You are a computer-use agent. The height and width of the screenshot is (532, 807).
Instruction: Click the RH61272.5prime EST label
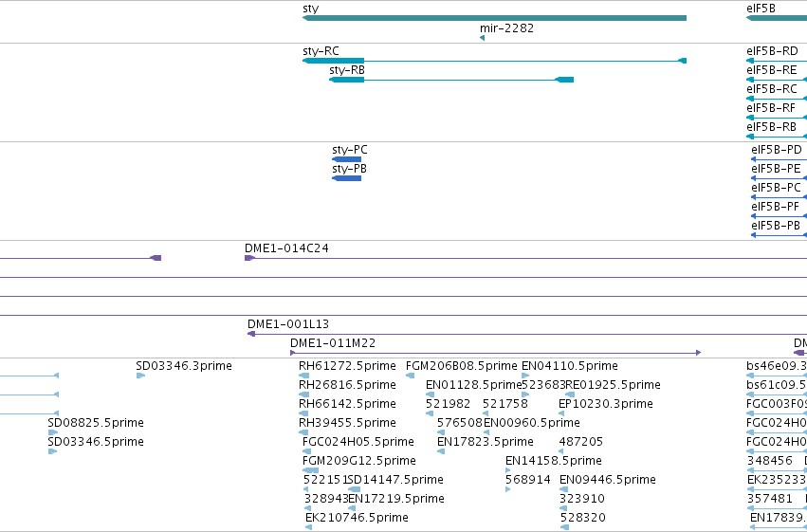tap(347, 366)
